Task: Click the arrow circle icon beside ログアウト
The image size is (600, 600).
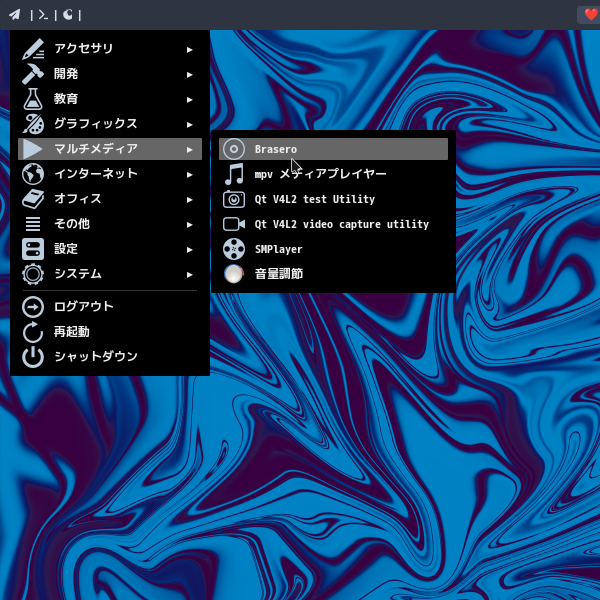Action: [x=33, y=307]
